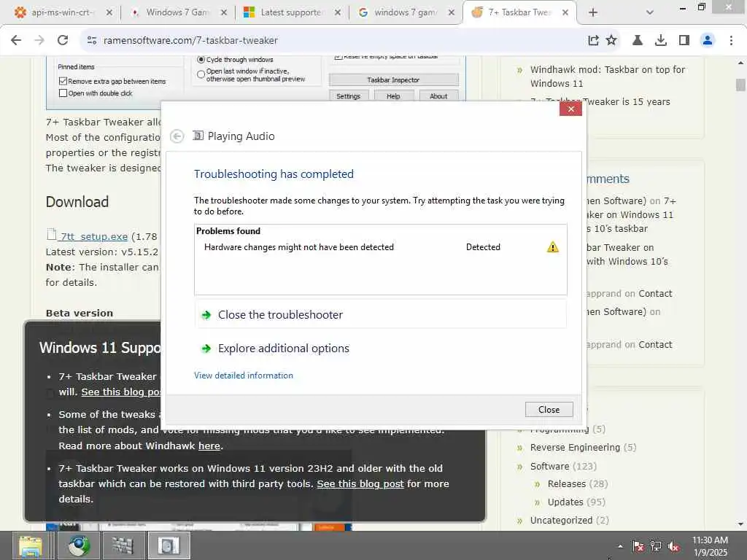747x560 pixels.
Task: Open the Chrome profile avatar
Action: click(708, 41)
